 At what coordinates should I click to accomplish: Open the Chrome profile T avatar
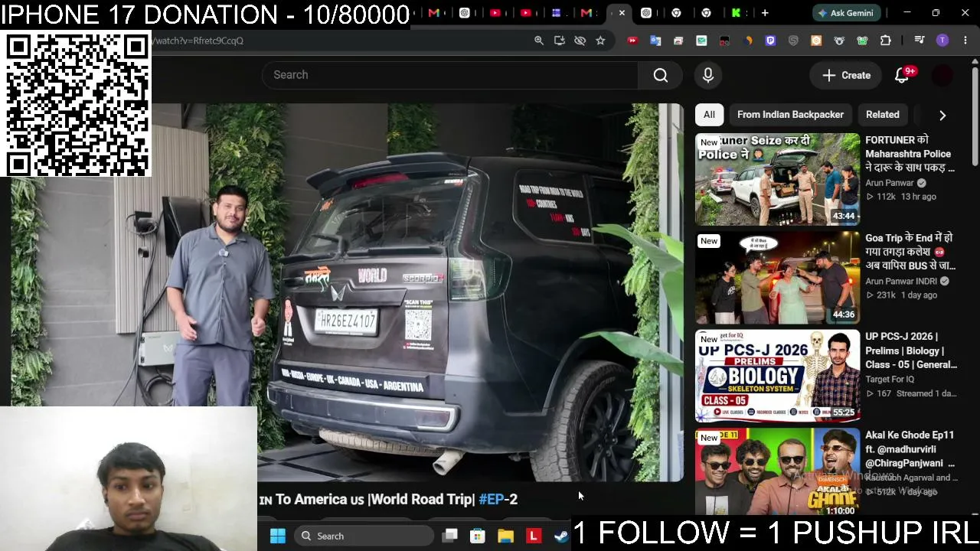click(942, 41)
